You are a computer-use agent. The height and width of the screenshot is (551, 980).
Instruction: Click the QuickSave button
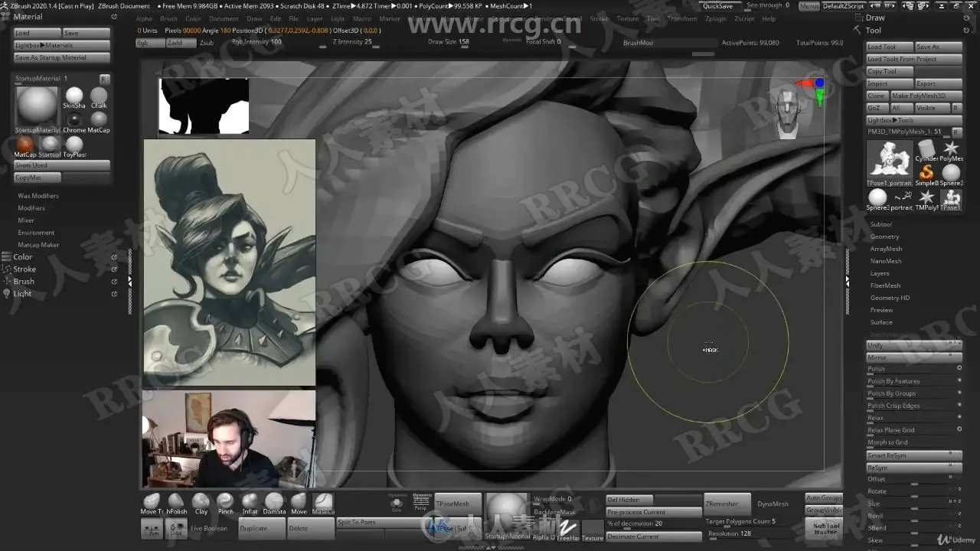(717, 5)
